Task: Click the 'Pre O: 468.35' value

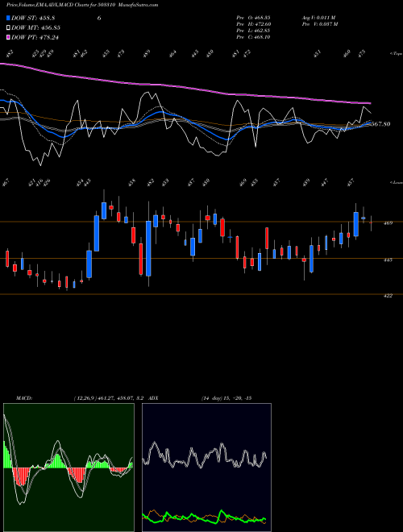Action: (x=253, y=18)
